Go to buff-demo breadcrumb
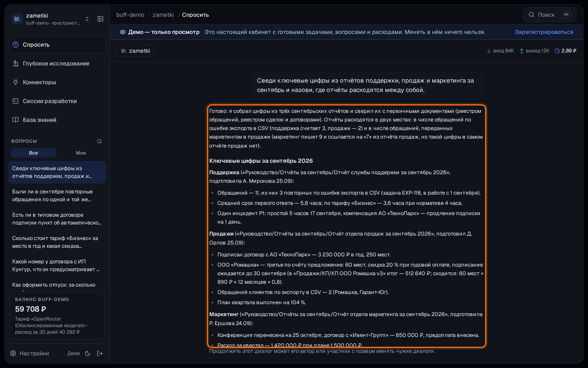 pos(130,15)
